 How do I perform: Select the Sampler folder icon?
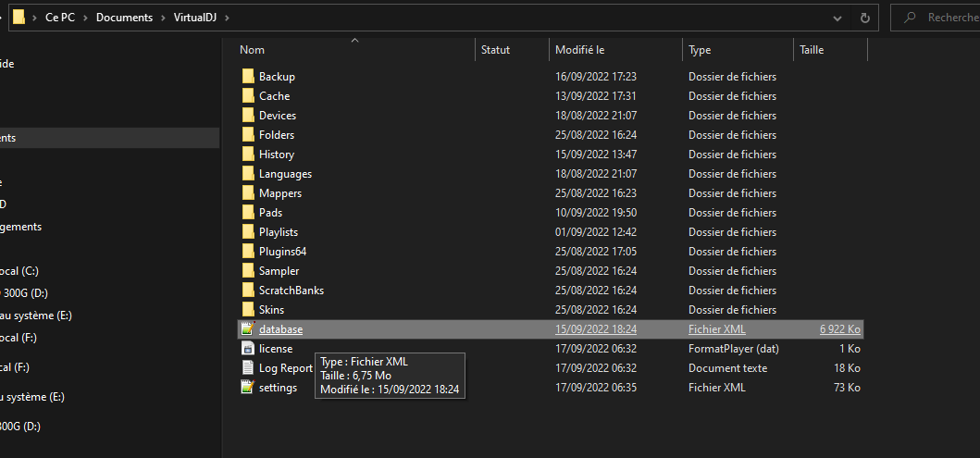(x=248, y=270)
